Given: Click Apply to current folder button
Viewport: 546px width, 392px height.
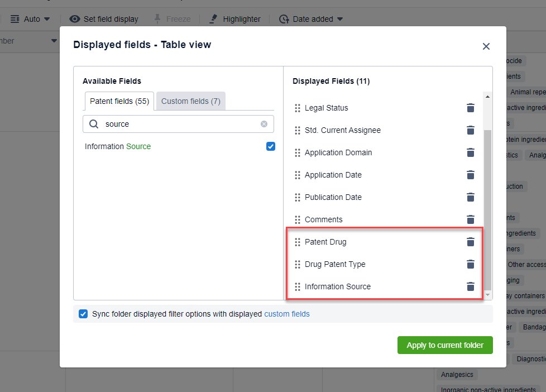Looking at the screenshot, I should (x=444, y=345).
